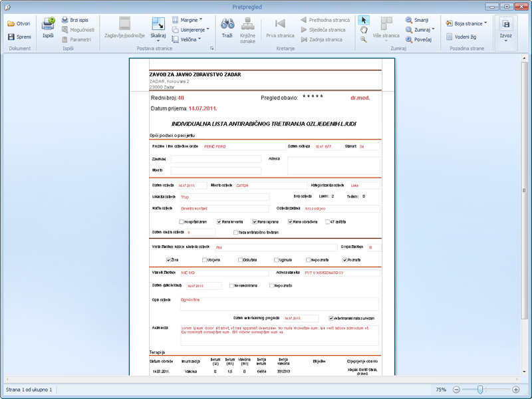Uncheck the Veterinarski nalaz uredan checkbox
Viewport: 532px width, 399px height.
click(x=331, y=319)
